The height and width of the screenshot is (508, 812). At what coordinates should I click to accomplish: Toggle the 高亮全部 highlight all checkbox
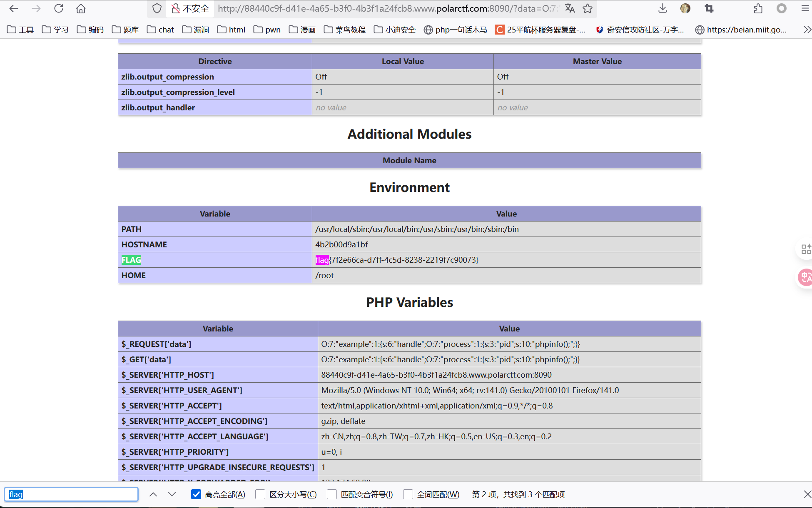196,494
